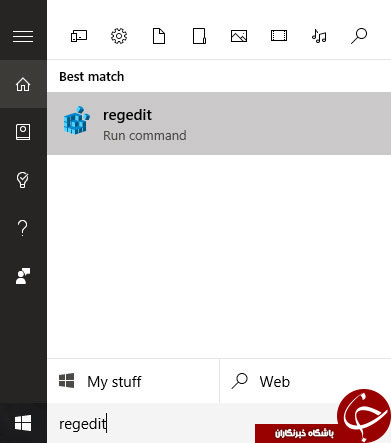
Task: Filter results by Videos
Action: click(x=279, y=36)
